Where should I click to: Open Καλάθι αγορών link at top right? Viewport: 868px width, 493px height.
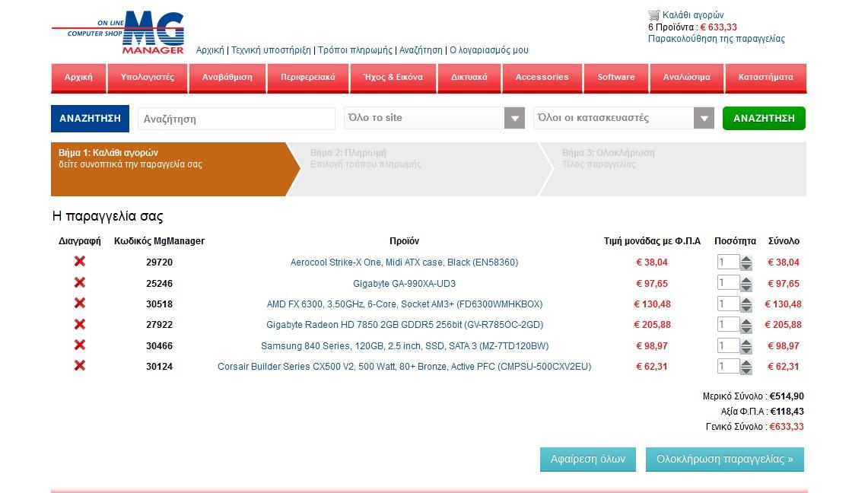pos(693,15)
